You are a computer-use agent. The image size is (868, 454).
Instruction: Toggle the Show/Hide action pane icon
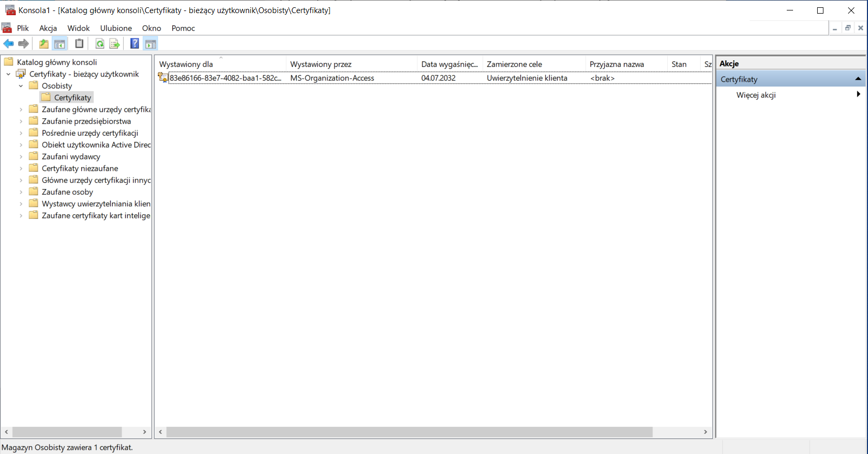coord(151,44)
